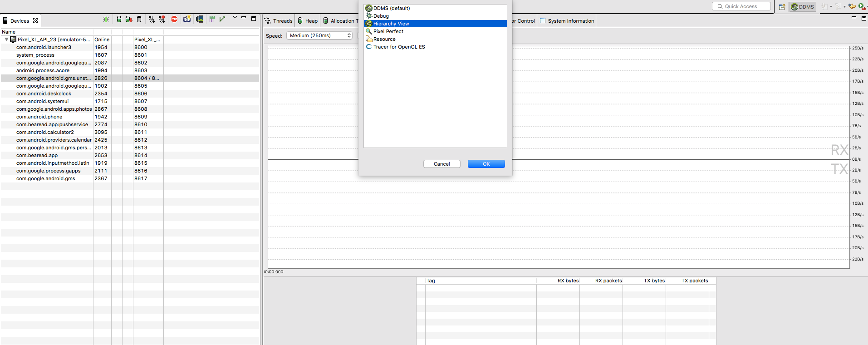Click the RX bytes column header
Screen dimensions: 868x345
tap(558, 281)
